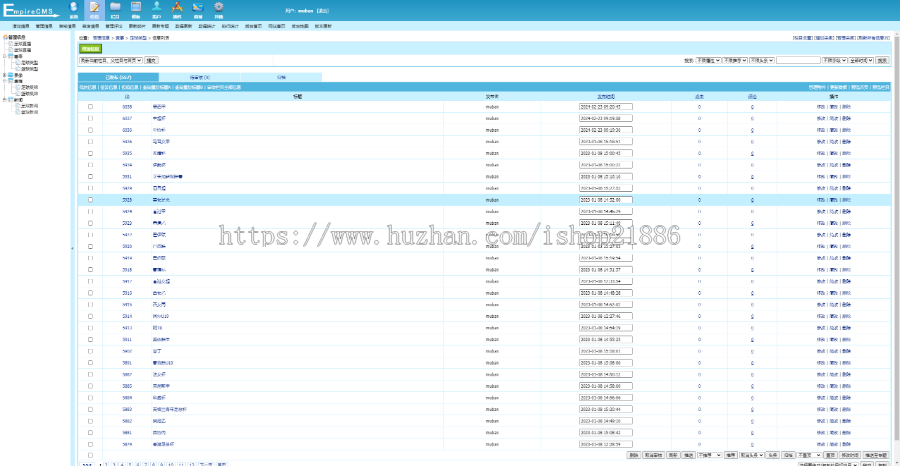
Task: Tick the checkbox for row ID 6036
Action: (x=90, y=130)
